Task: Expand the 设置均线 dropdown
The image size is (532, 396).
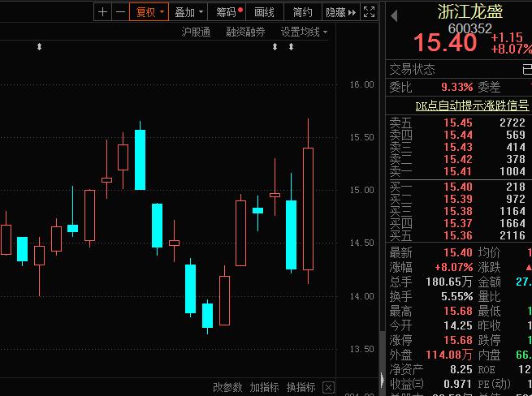Action: (305, 32)
